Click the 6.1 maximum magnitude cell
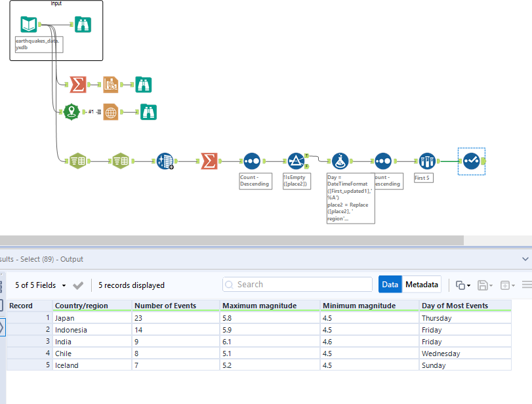The width and height of the screenshot is (532, 404). pyautogui.click(x=270, y=342)
